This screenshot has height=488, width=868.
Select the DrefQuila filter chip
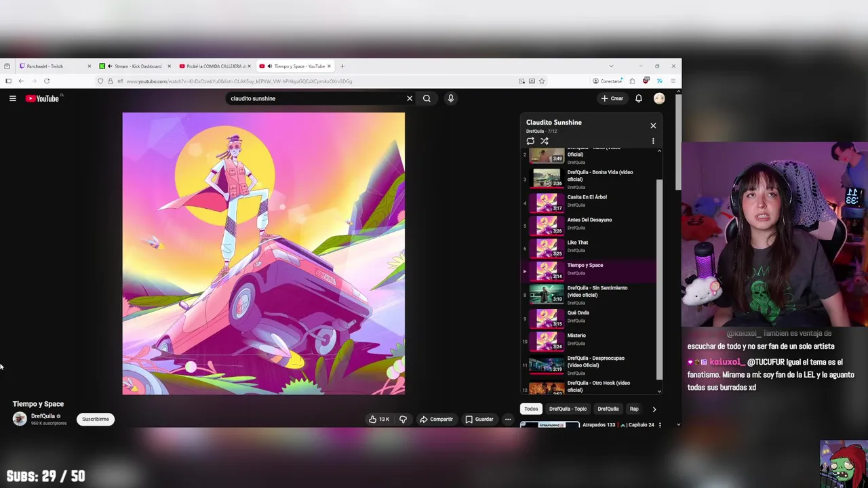tap(608, 409)
